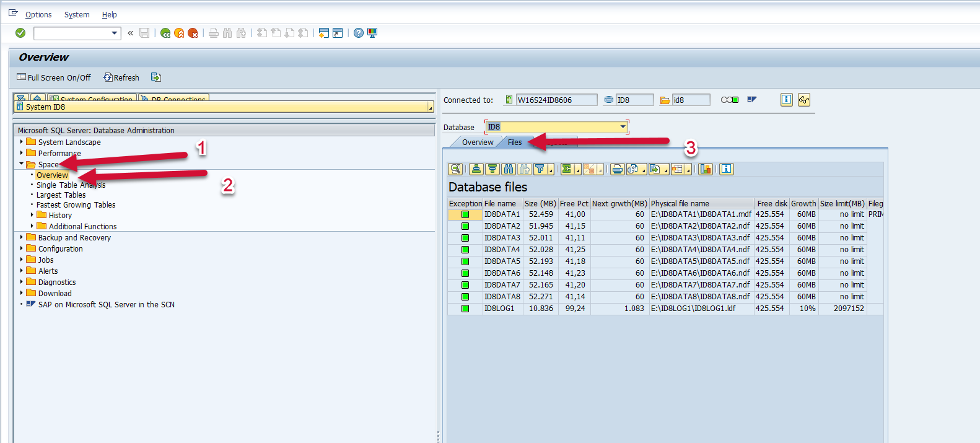Open the System menu
The image size is (980, 443).
click(x=77, y=14)
